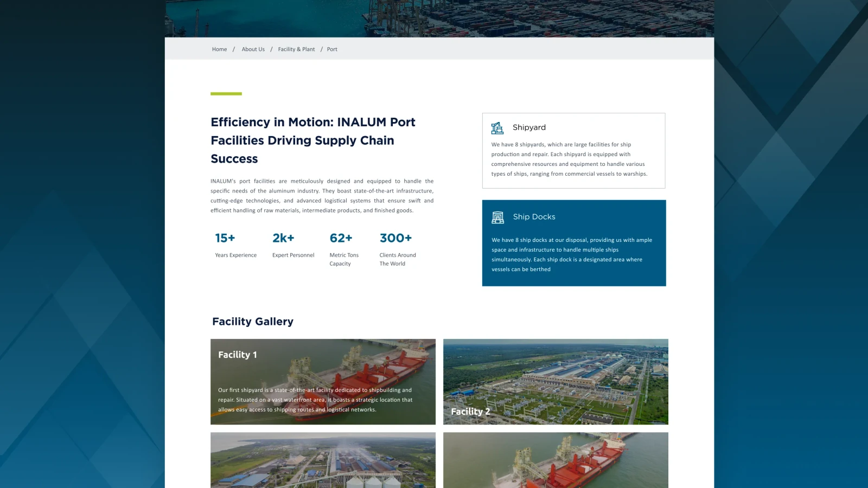Open Facility & Plant breadcrumb link

click(x=296, y=49)
